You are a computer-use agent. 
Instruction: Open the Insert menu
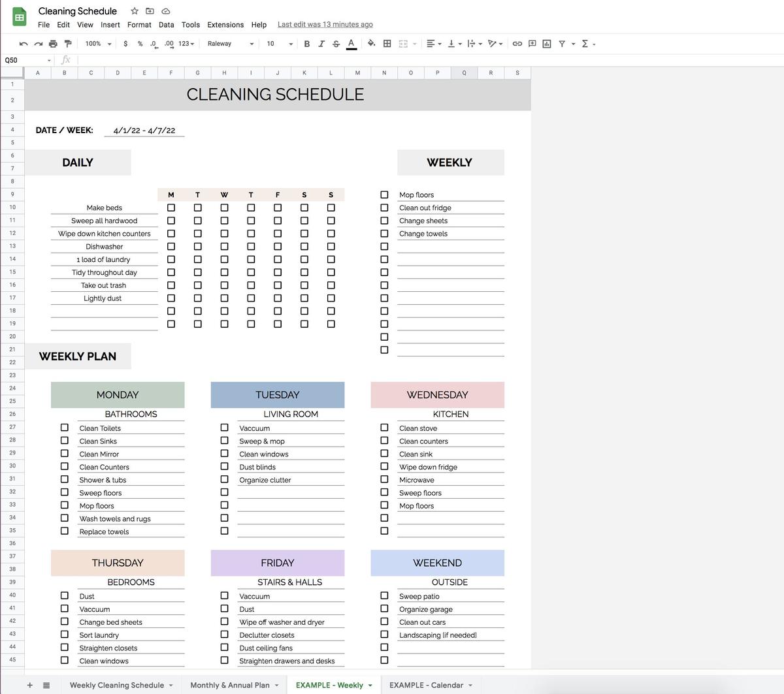110,25
